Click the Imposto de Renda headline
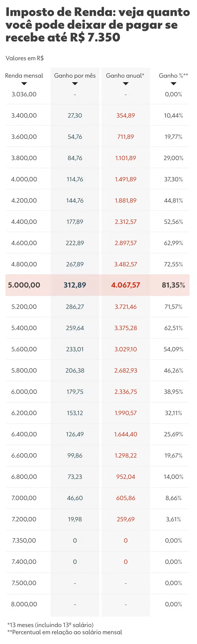197x644 pixels. click(x=98, y=25)
